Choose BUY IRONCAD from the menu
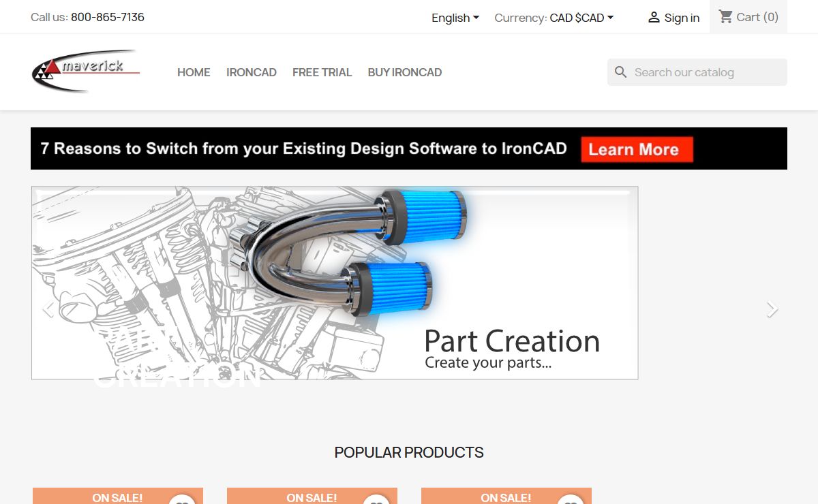 click(x=405, y=72)
